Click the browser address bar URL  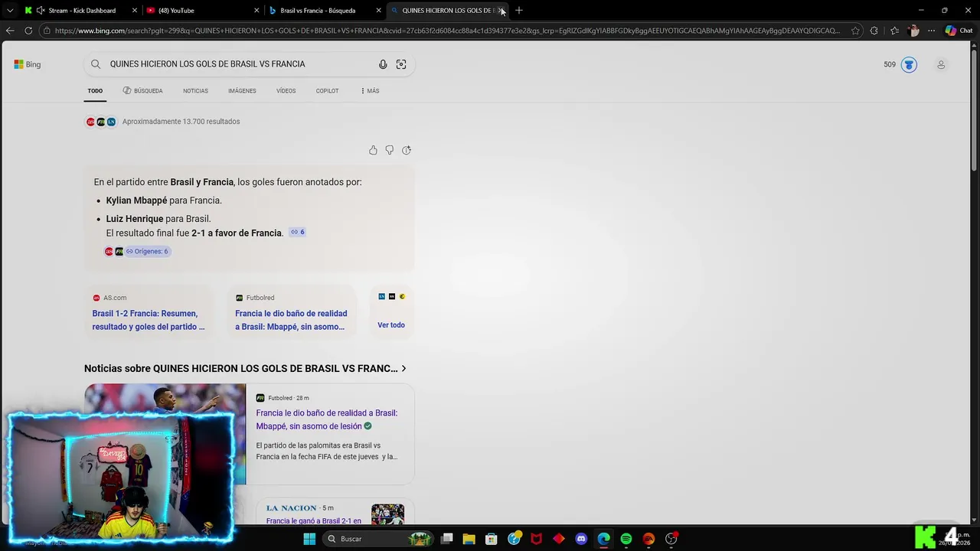[447, 31]
